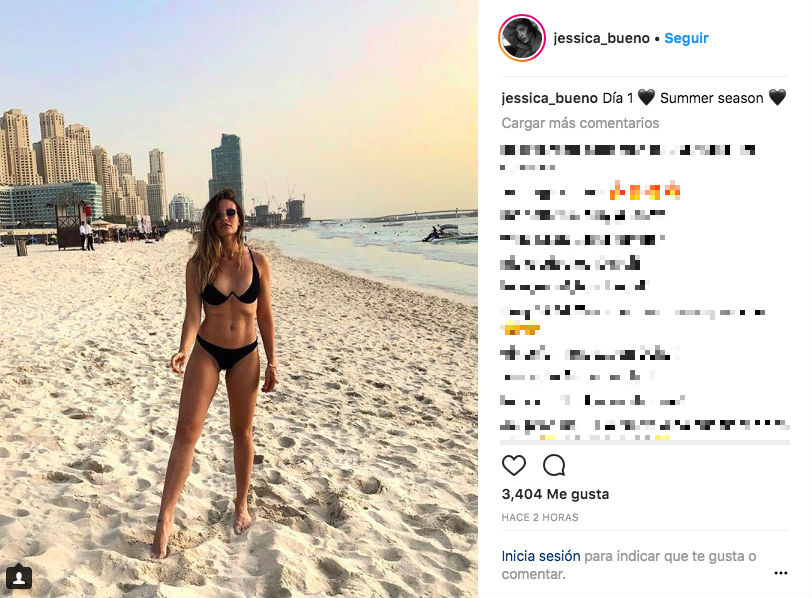Follow the account with the Seguir button

click(686, 38)
